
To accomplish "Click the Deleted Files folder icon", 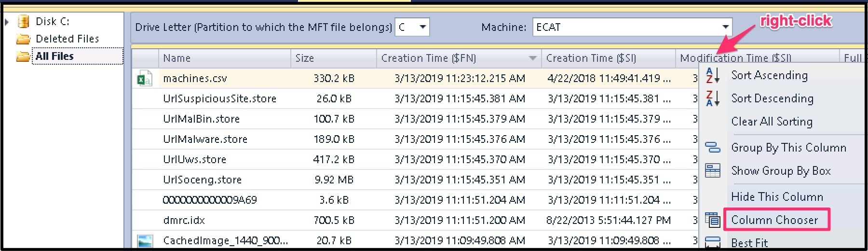I will pos(23,39).
